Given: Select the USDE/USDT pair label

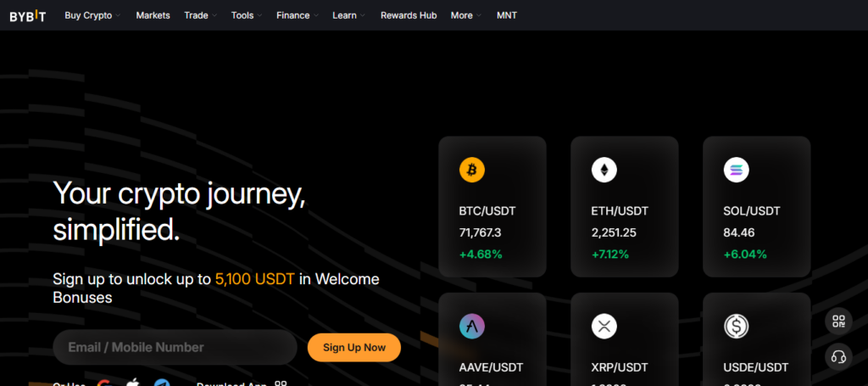Looking at the screenshot, I should click(x=755, y=367).
